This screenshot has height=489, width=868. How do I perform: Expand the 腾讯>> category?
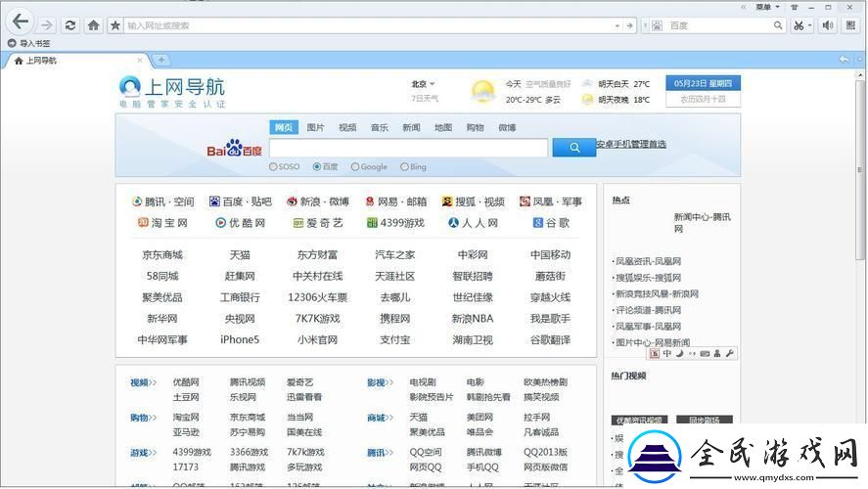tap(380, 453)
